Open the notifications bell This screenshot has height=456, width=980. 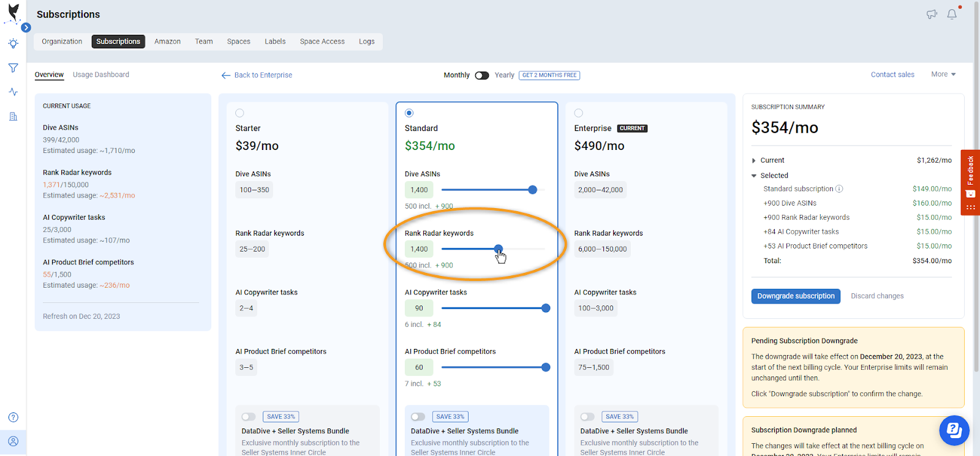(952, 14)
